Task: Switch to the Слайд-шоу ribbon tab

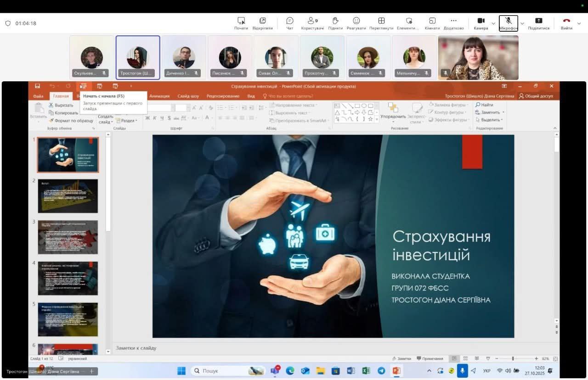Action: coord(188,96)
